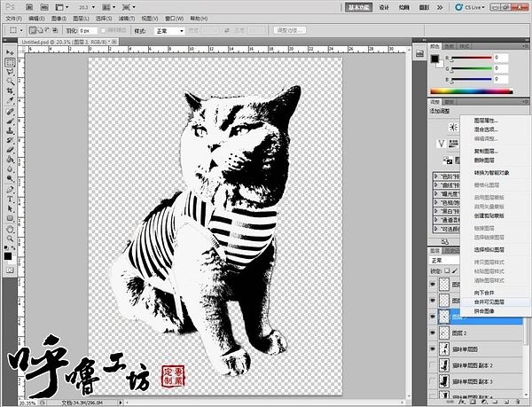The image size is (532, 407).
Task: Select the Hand tool
Action: 10,229
